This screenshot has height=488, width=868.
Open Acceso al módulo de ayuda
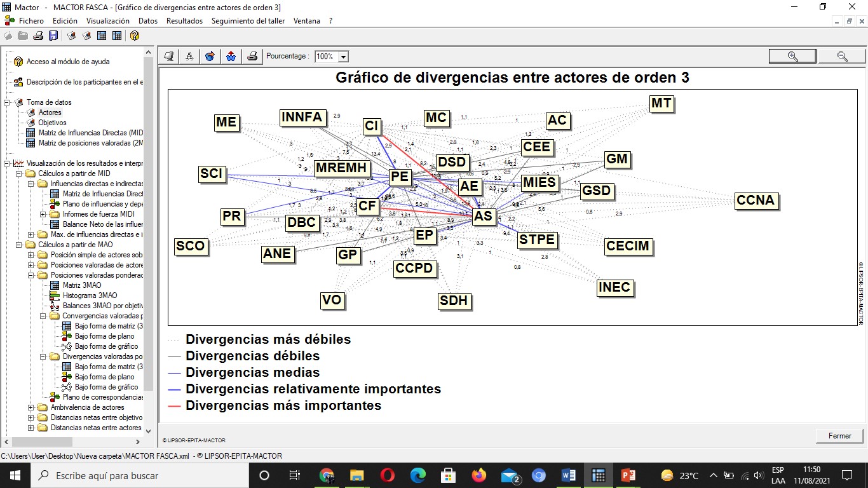click(67, 62)
